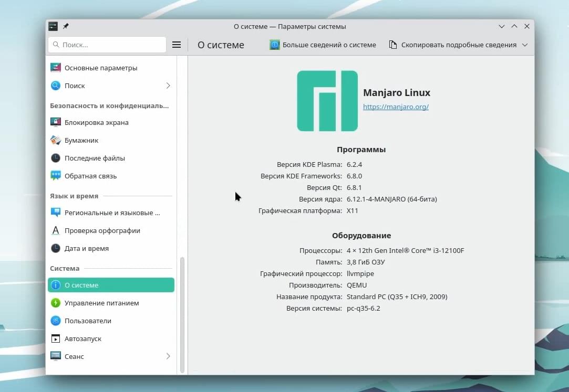Open Пользователи settings
Screen dimensions: 569x392
coord(111,321)
